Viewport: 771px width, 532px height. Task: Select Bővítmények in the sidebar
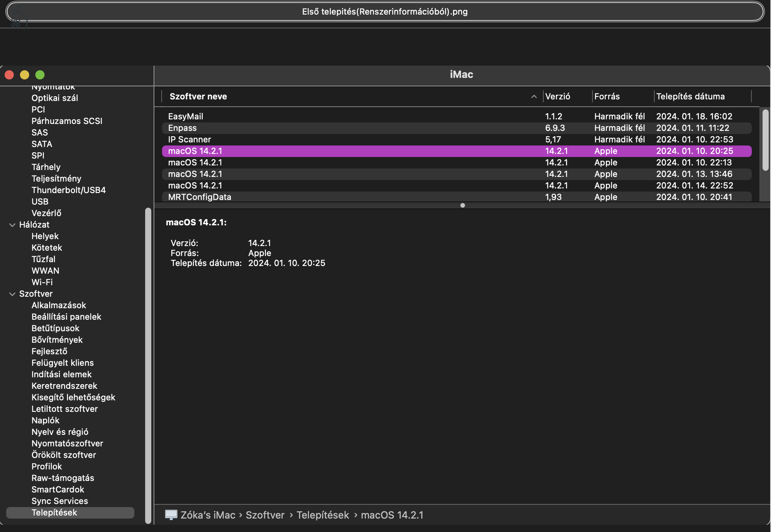(x=57, y=340)
